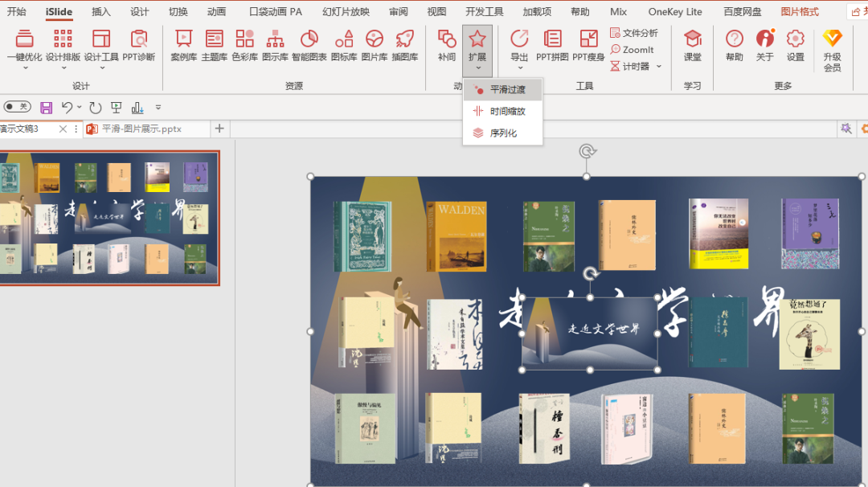Open the 一键优化 tool

click(x=24, y=45)
